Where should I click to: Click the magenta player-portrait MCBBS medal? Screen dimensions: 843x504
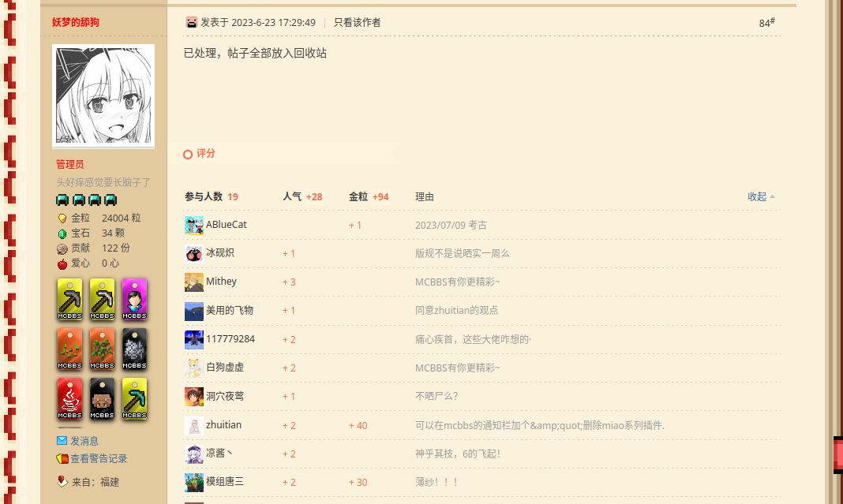(x=134, y=299)
